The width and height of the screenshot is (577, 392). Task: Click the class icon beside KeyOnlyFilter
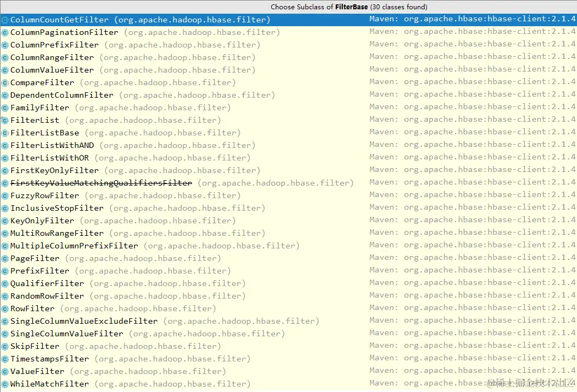(5, 221)
